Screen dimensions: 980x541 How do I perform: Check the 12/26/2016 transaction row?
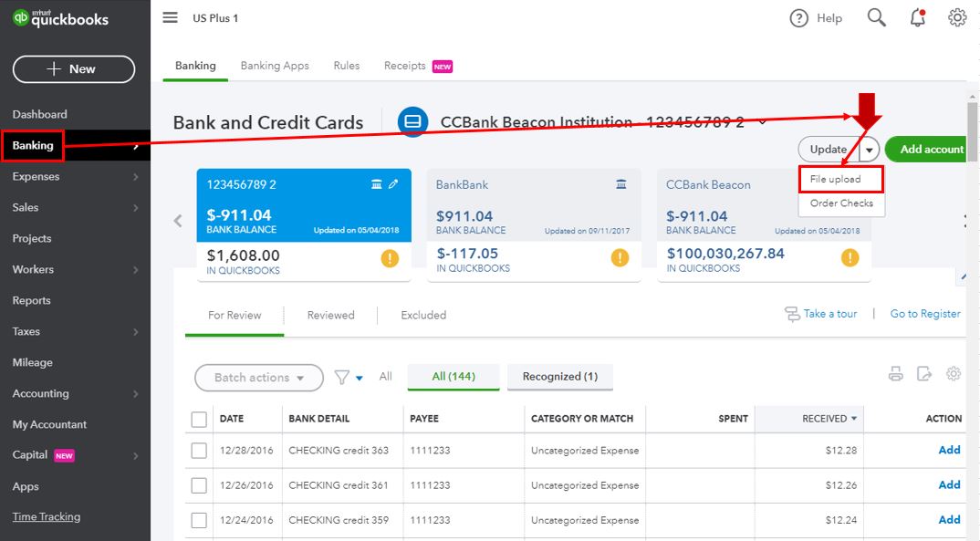[x=199, y=485]
